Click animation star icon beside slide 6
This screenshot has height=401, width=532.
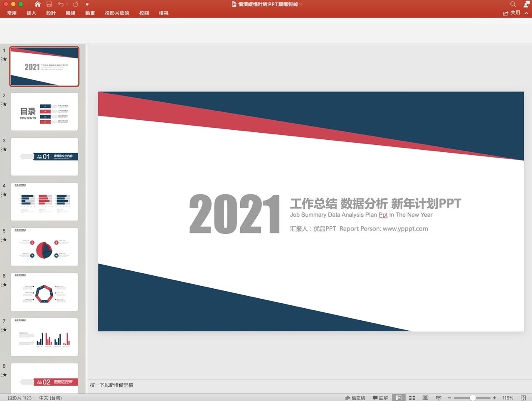pos(5,285)
